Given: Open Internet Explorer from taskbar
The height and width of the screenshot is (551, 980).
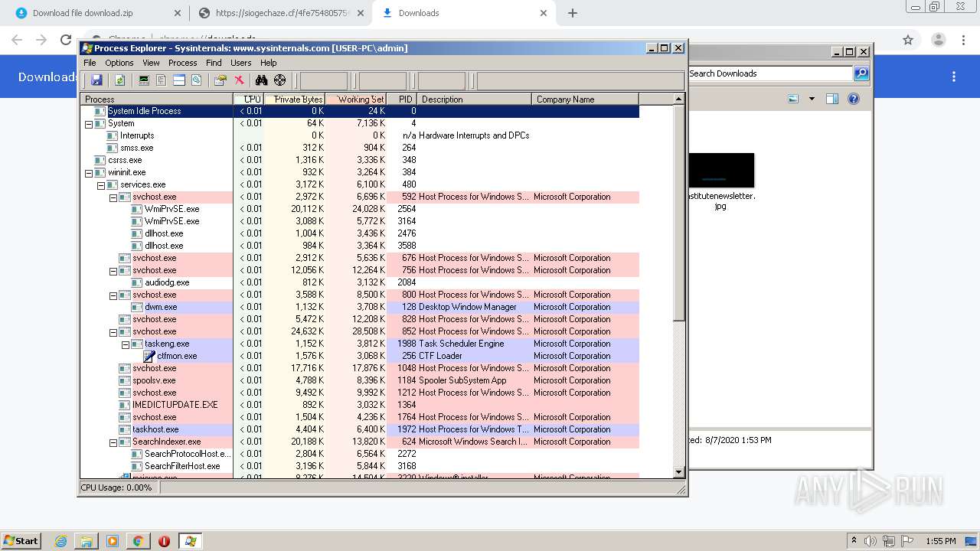Looking at the screenshot, I should coord(61,541).
